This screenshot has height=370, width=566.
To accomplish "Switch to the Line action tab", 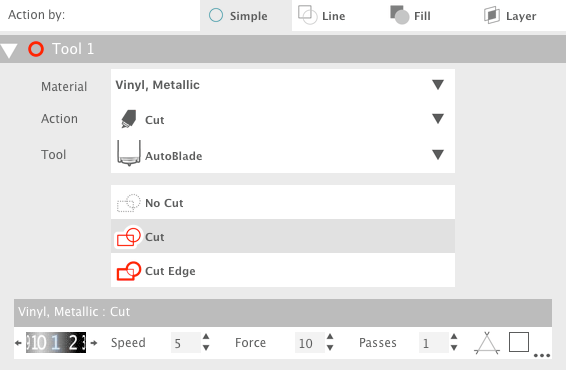I will pyautogui.click(x=322, y=16).
